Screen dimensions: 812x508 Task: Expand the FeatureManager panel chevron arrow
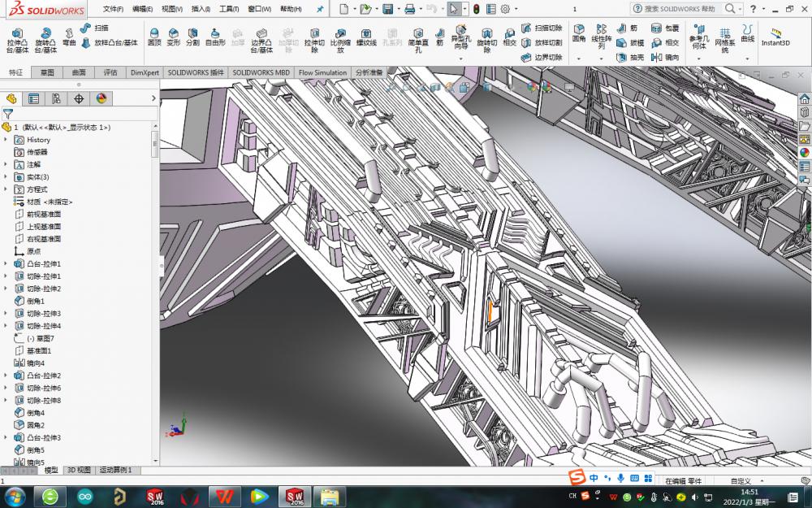(x=153, y=98)
